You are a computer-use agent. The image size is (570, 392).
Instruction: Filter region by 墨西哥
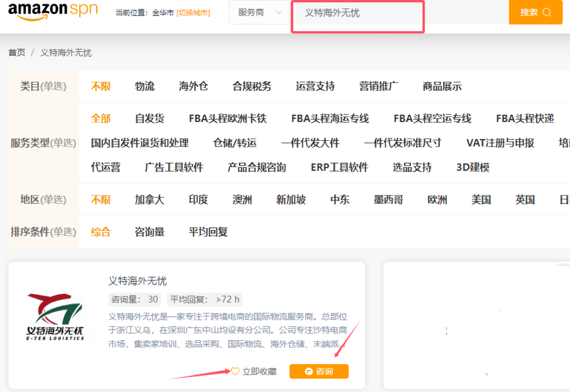pyautogui.click(x=389, y=200)
